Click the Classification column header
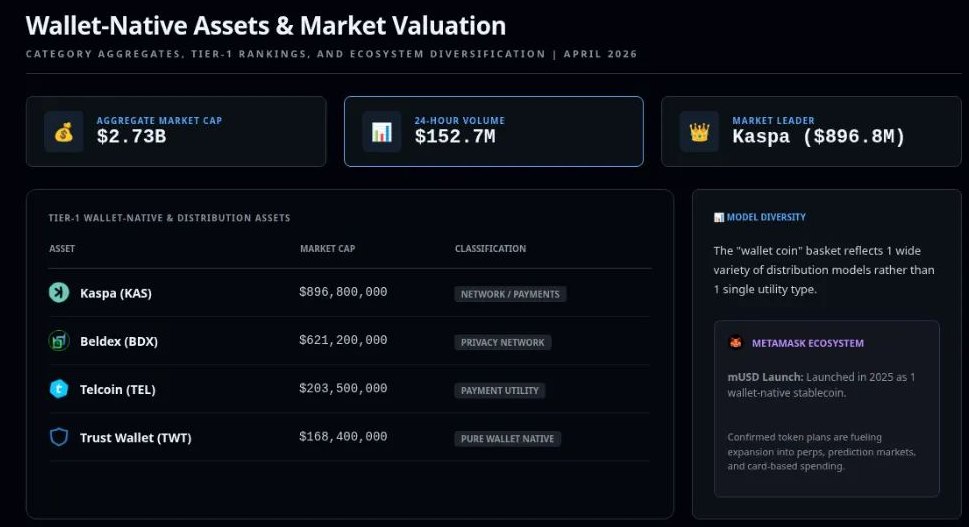This screenshot has width=969, height=527. pos(490,249)
